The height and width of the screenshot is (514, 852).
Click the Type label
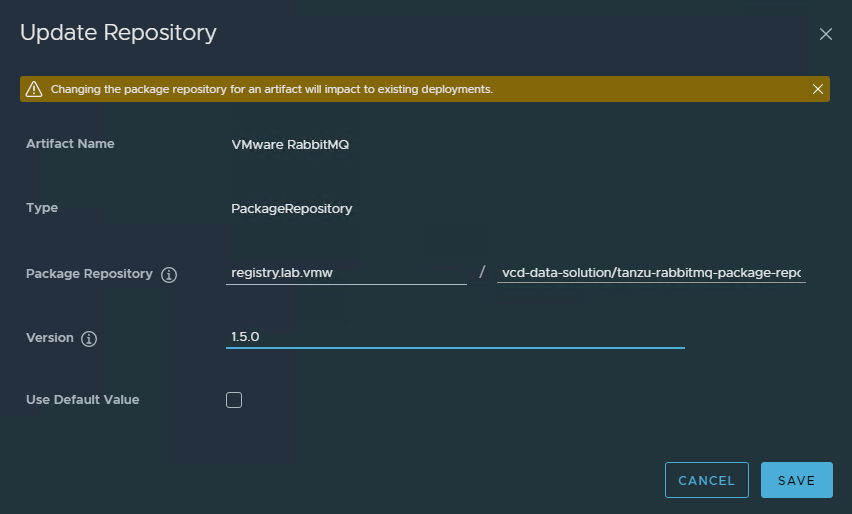(x=42, y=208)
